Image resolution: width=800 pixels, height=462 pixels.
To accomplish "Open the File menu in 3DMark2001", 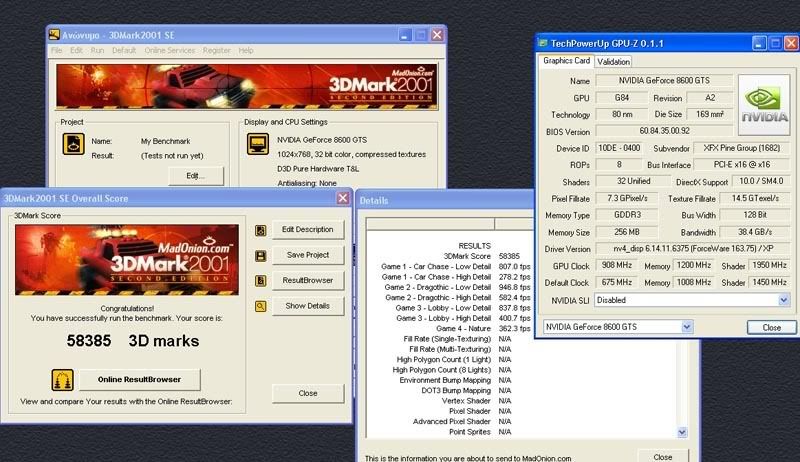I will pos(57,50).
